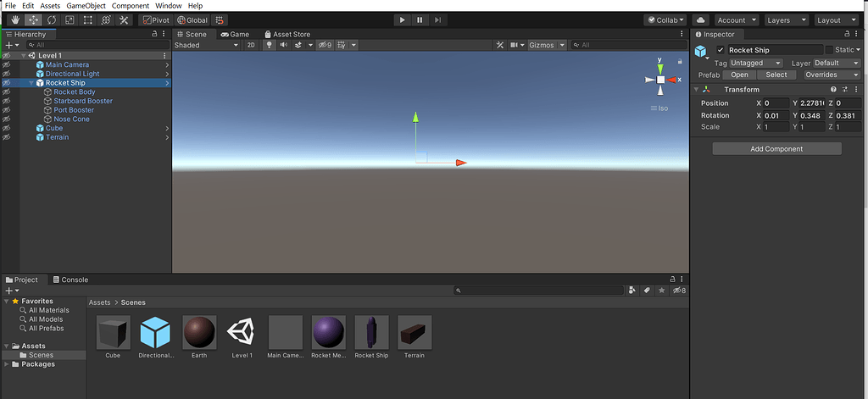Open the GameObject menu

pos(86,6)
